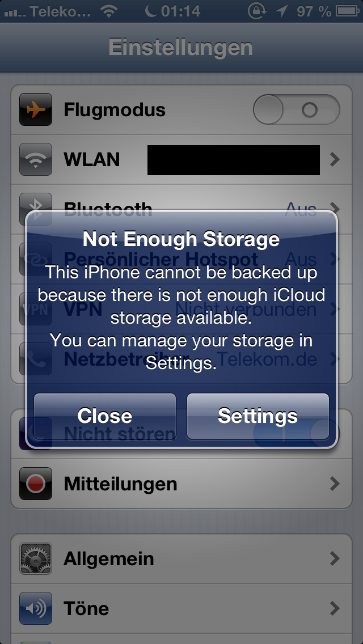Expand Mitteilungen with its chevron

pyautogui.click(x=335, y=484)
